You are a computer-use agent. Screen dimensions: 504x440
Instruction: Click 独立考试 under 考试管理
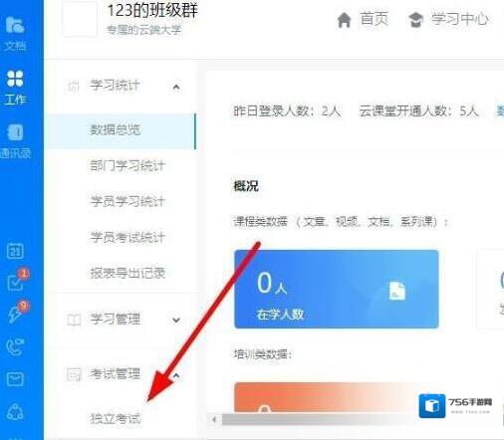pos(116,418)
